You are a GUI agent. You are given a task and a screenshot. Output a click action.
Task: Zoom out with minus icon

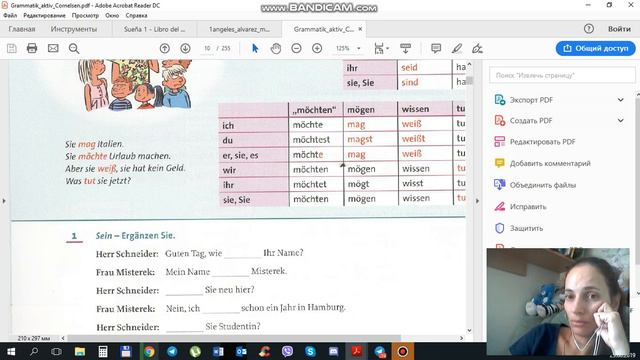point(296,49)
